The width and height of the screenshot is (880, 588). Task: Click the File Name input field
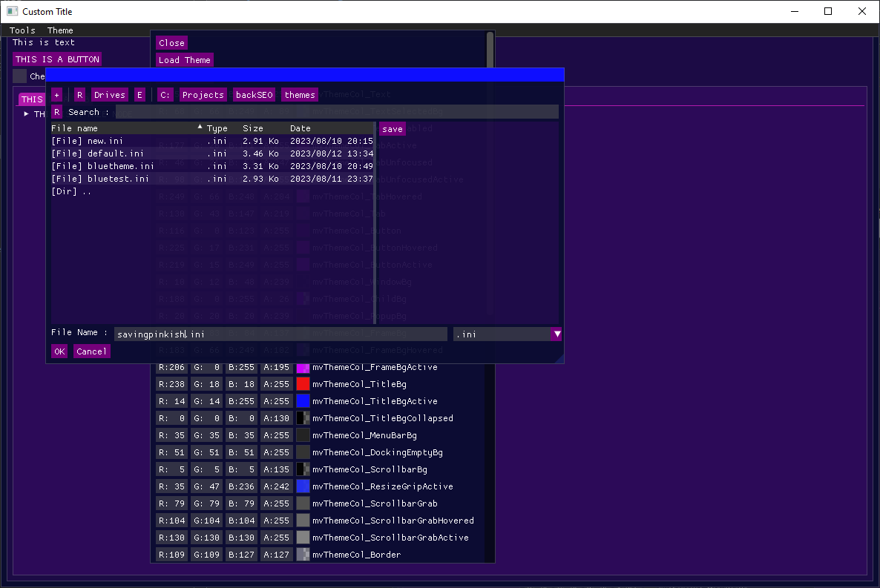pos(282,334)
